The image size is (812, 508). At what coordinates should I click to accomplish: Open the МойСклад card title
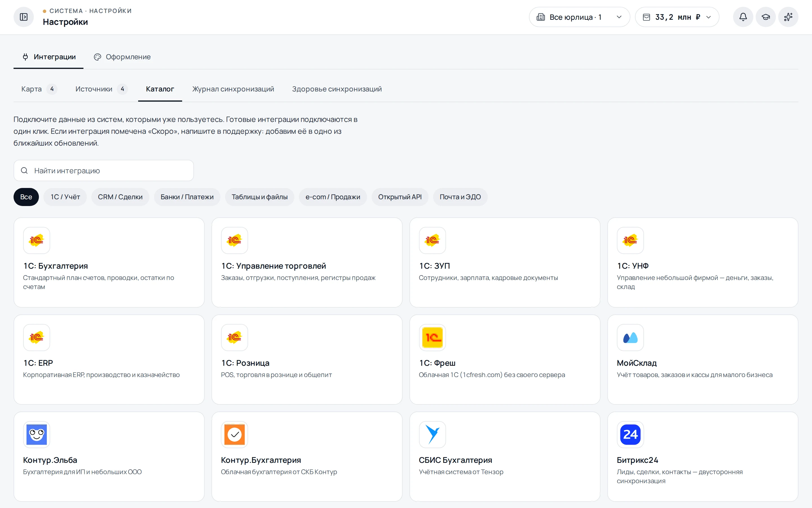click(637, 363)
